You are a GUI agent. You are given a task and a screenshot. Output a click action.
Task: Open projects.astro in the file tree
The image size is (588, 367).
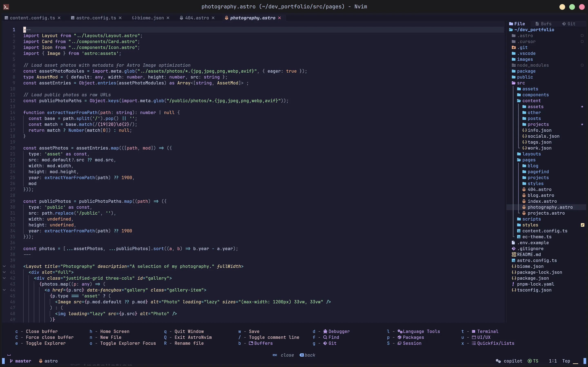(543, 213)
